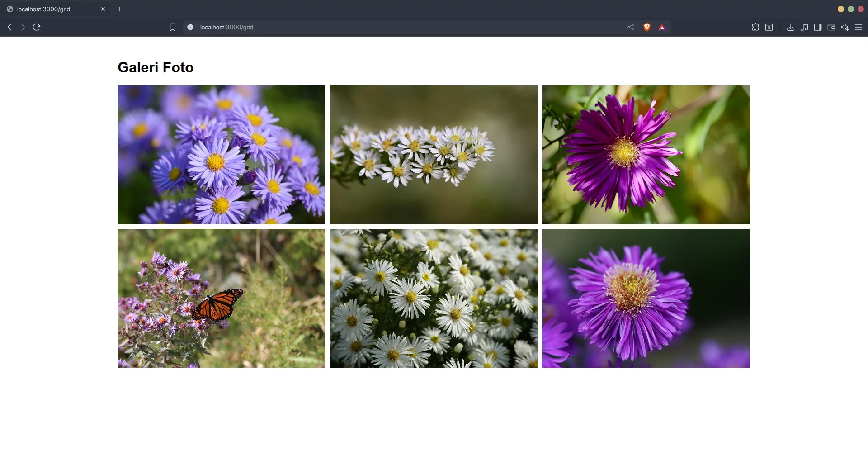Select the localhost:3000/grid tab
The width and height of the screenshot is (868, 474).
(x=50, y=9)
